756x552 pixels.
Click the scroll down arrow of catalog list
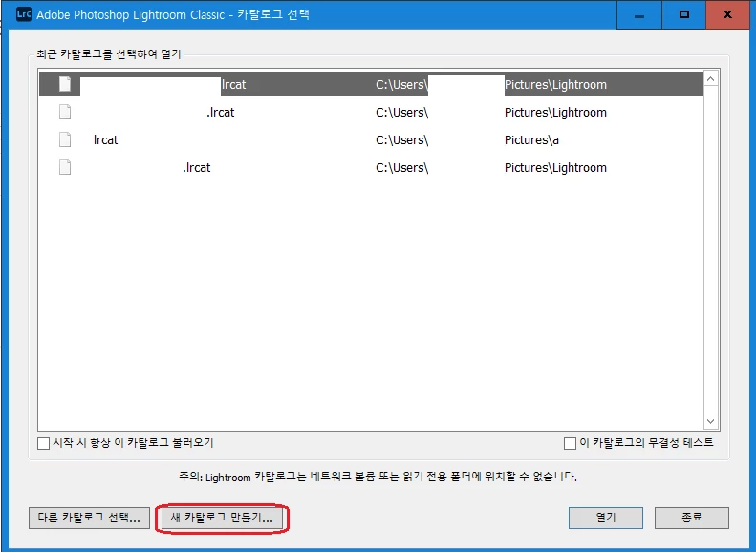pyautogui.click(x=711, y=421)
